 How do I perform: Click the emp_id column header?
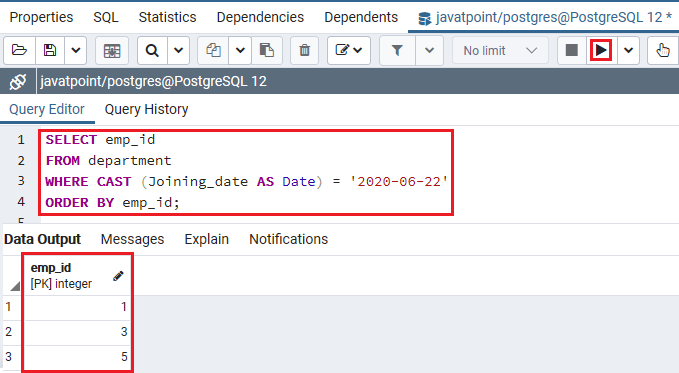pos(77,276)
